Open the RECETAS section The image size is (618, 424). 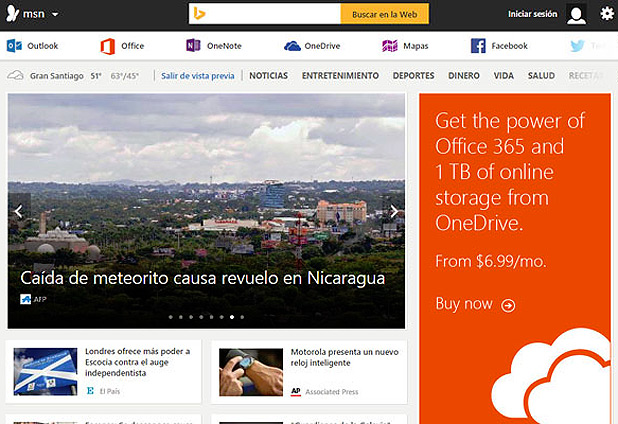(x=586, y=76)
